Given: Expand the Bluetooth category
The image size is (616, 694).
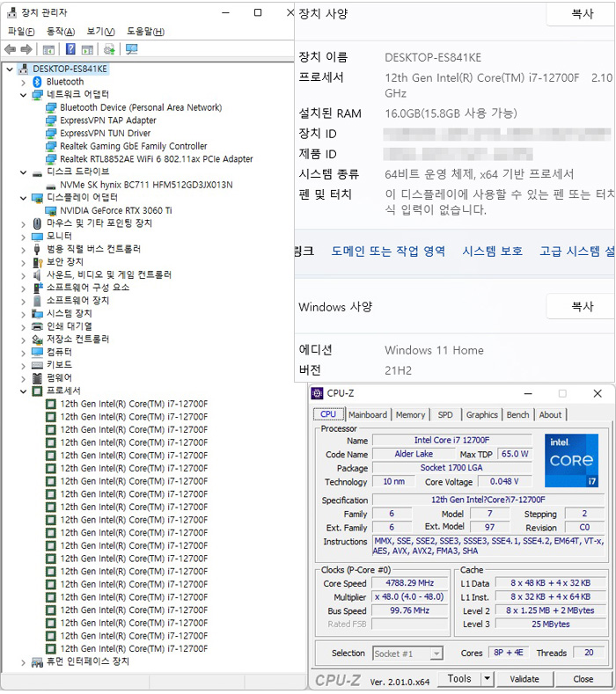Looking at the screenshot, I should pos(24,83).
